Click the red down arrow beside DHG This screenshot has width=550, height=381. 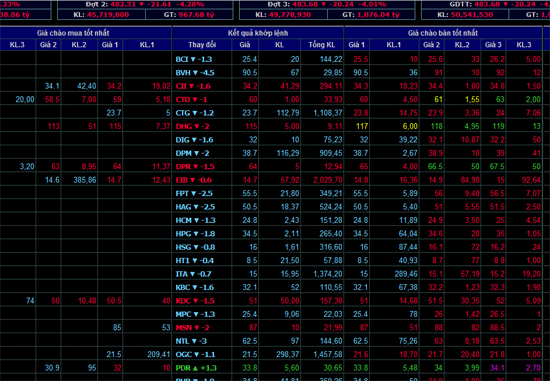click(x=197, y=126)
